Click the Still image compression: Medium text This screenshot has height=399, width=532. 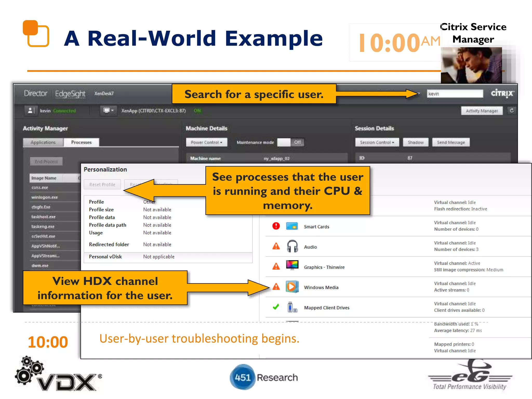point(469,270)
